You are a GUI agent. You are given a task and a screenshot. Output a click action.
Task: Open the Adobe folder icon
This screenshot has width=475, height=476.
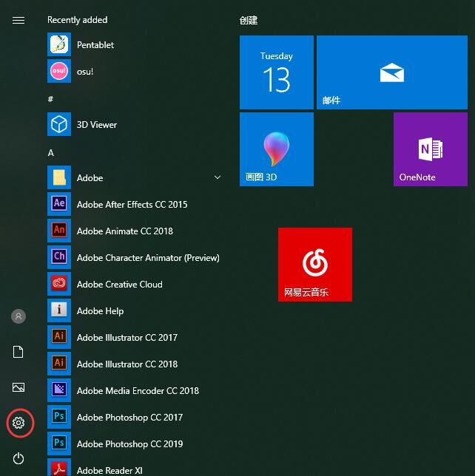click(59, 177)
